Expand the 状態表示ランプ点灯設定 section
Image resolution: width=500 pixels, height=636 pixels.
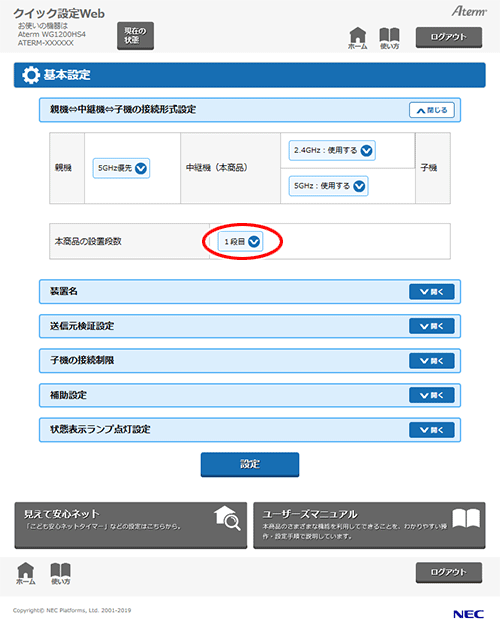point(432,430)
